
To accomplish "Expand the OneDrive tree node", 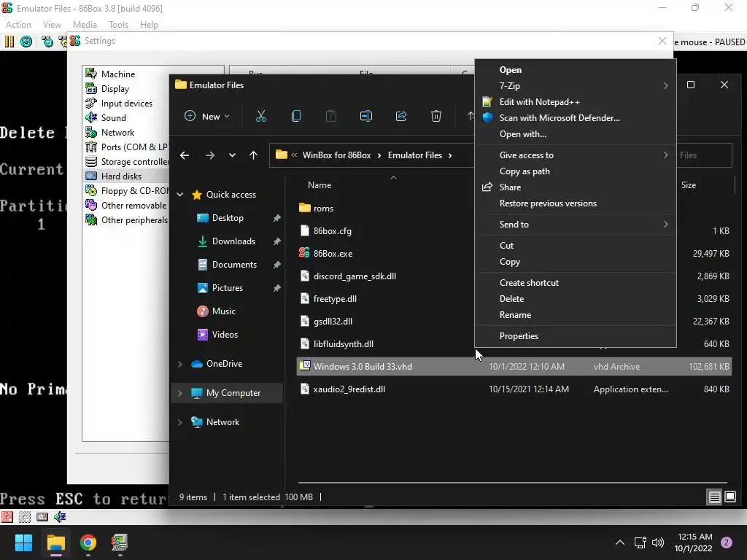I will (180, 364).
